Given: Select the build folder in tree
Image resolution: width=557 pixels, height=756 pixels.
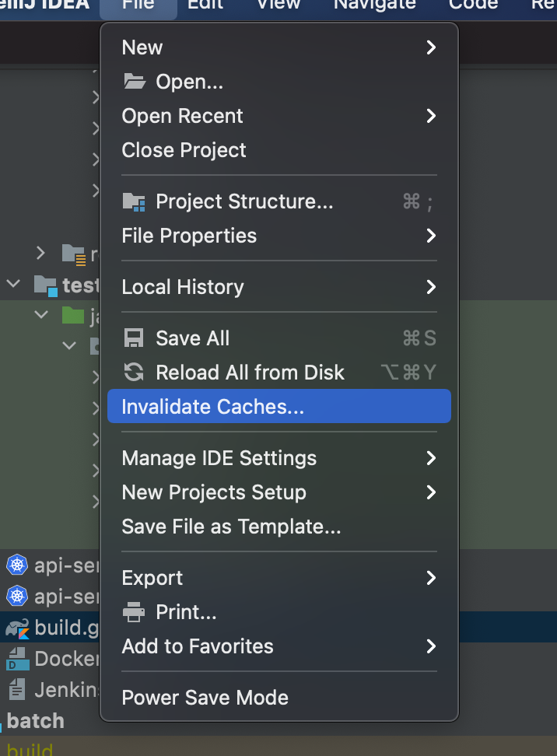Looking at the screenshot, I should 30,749.
